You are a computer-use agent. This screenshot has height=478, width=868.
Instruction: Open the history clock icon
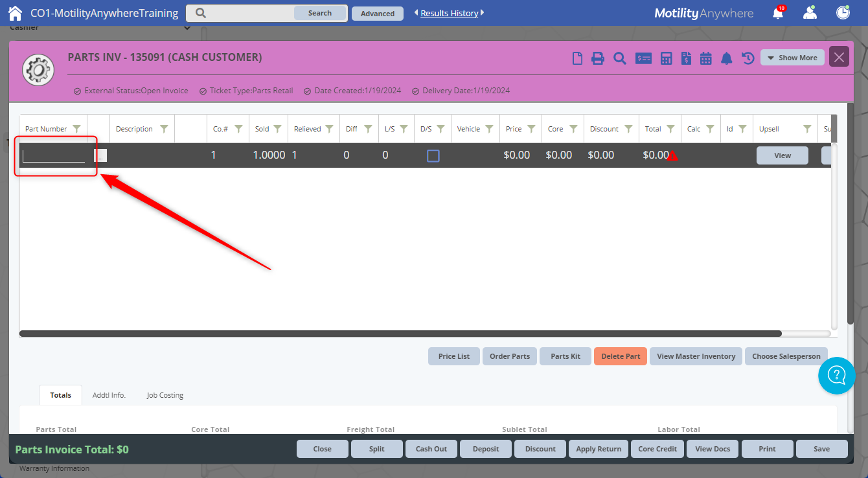click(748, 58)
